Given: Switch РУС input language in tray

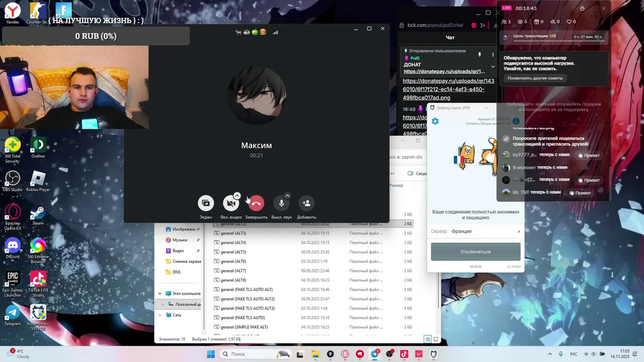Looking at the screenshot, I should pos(574,354).
